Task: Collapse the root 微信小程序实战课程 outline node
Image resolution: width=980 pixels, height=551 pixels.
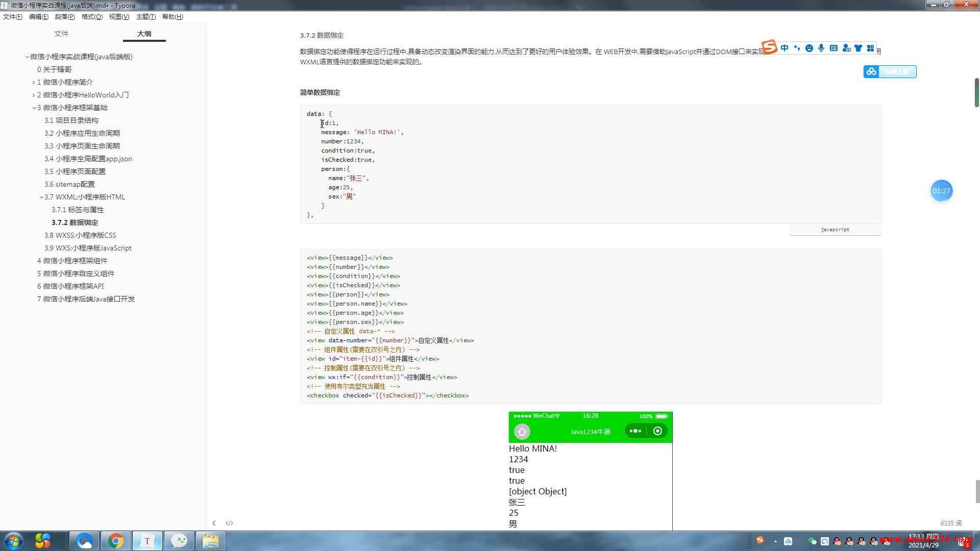Action: 27,57
